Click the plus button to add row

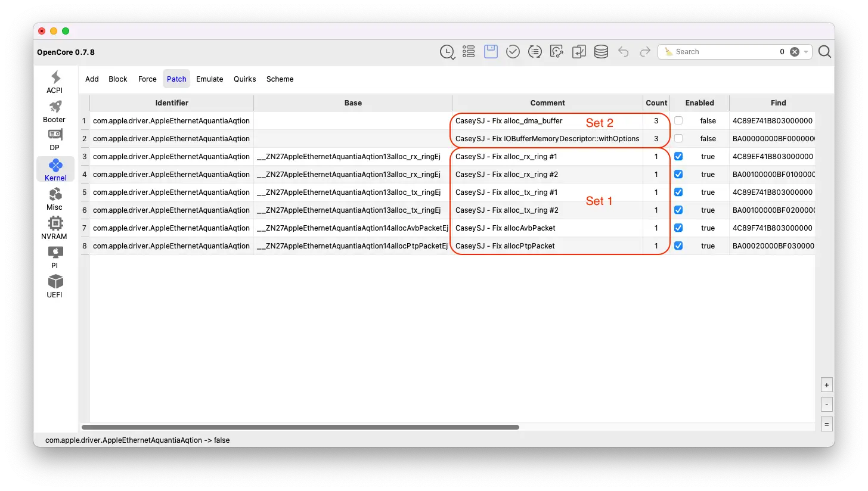(826, 385)
